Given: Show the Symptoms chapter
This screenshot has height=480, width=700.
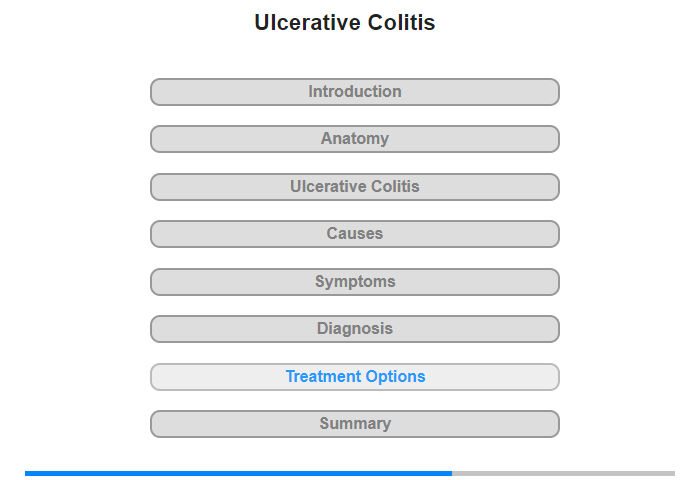Looking at the screenshot, I should click(x=354, y=282).
